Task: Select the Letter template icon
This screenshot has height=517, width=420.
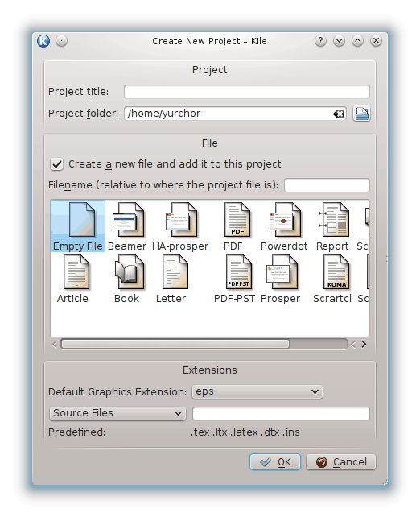Action: click(171, 279)
